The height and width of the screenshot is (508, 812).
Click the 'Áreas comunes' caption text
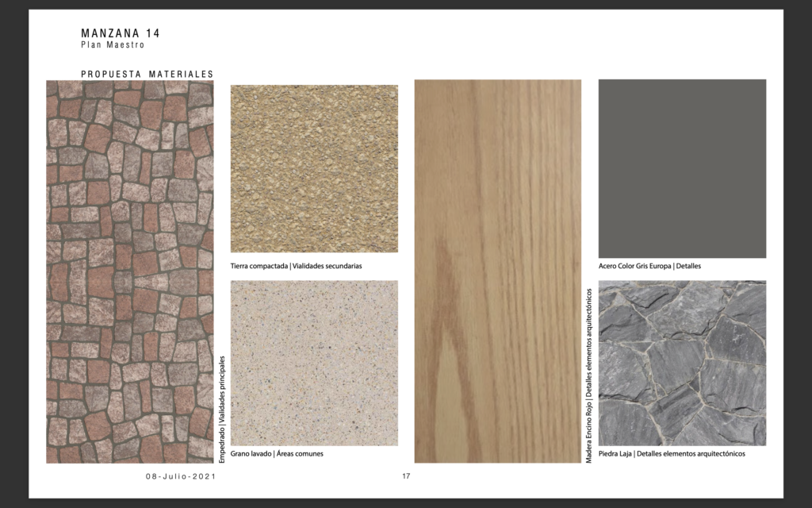point(300,453)
